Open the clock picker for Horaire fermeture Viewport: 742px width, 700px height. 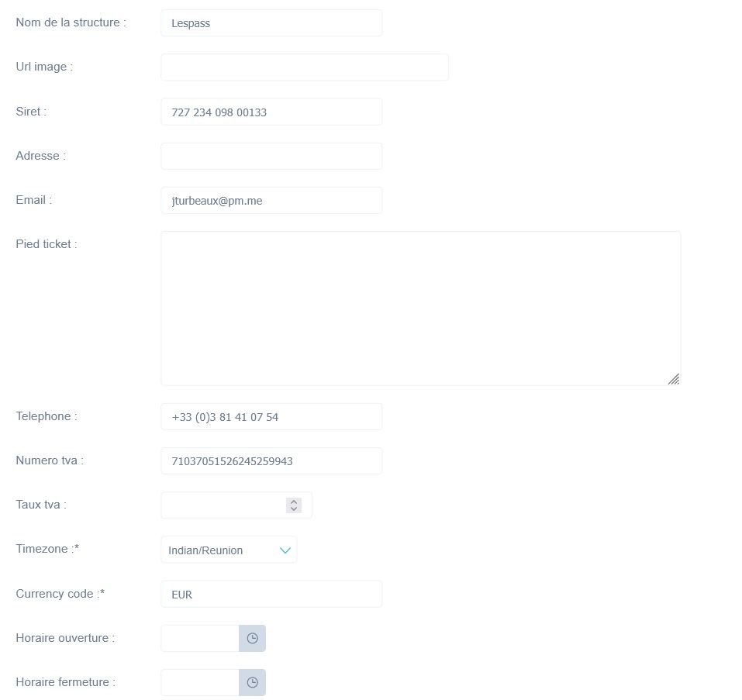click(x=252, y=682)
